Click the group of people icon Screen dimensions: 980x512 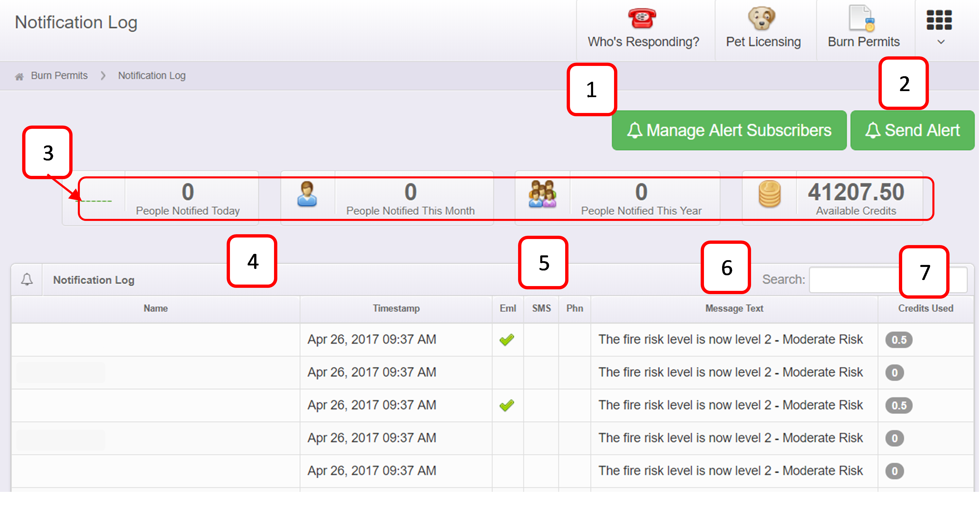click(x=542, y=194)
